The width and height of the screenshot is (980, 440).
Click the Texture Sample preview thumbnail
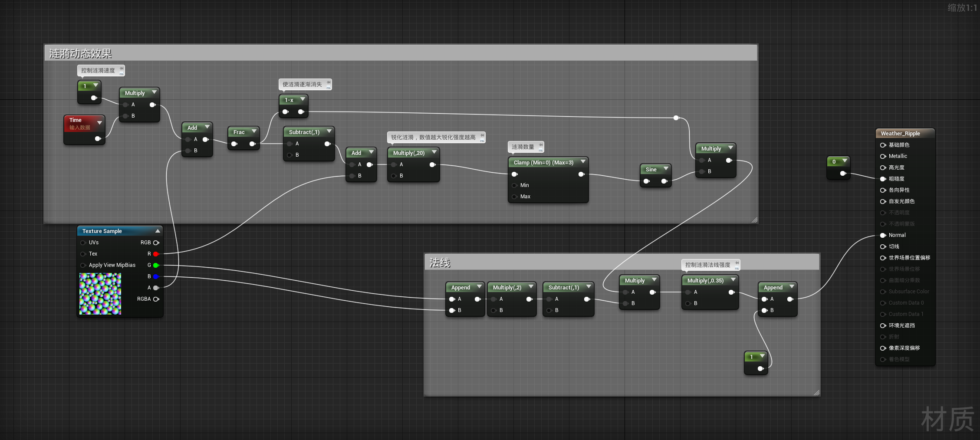pos(100,294)
